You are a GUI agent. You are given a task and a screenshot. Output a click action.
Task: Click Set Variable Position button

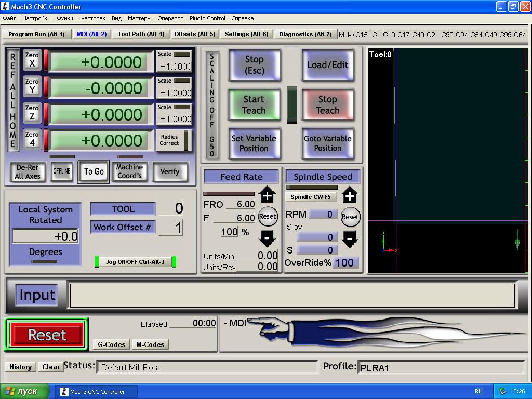pos(254,143)
